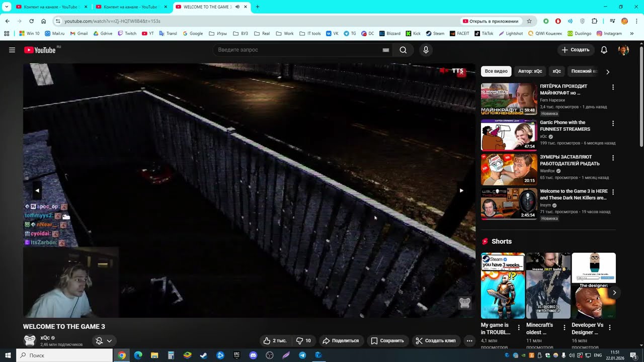Screen dimensions: 644x362
Task: Open Chrome extensions puzzle menu
Action: [594, 21]
